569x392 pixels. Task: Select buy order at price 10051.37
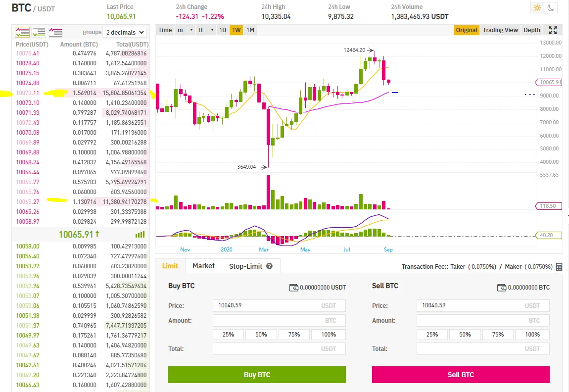pyautogui.click(x=81, y=326)
